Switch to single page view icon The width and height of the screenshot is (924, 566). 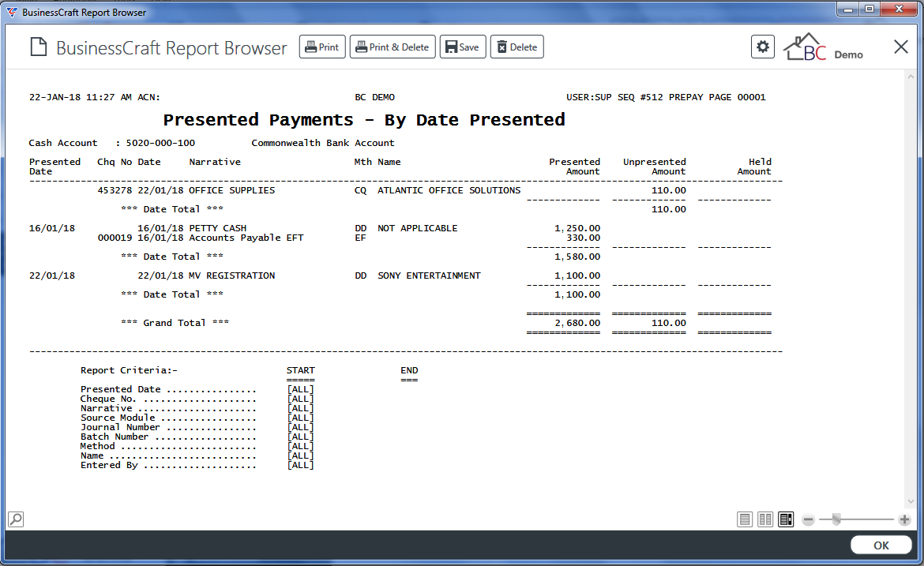pyautogui.click(x=745, y=519)
